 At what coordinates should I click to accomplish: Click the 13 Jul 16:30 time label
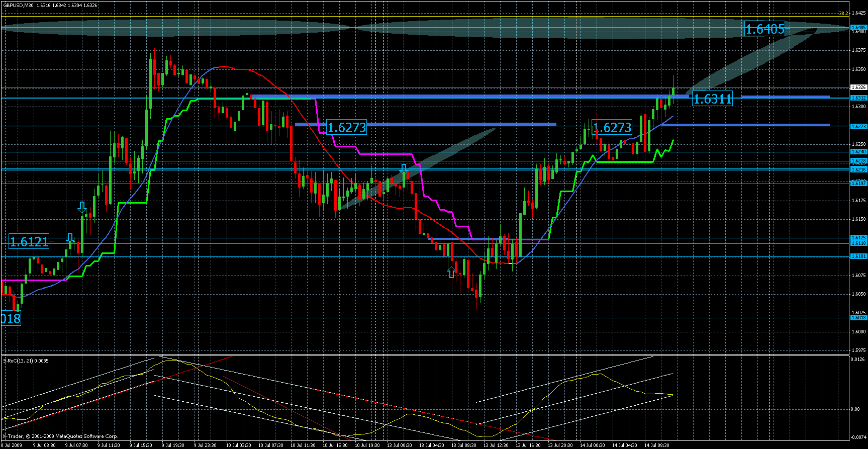(528, 445)
